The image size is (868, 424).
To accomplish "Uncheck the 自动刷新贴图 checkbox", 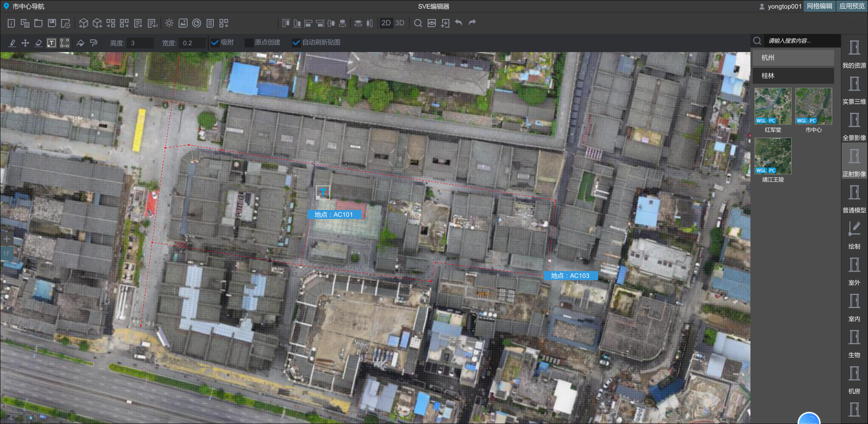I will click(x=297, y=43).
